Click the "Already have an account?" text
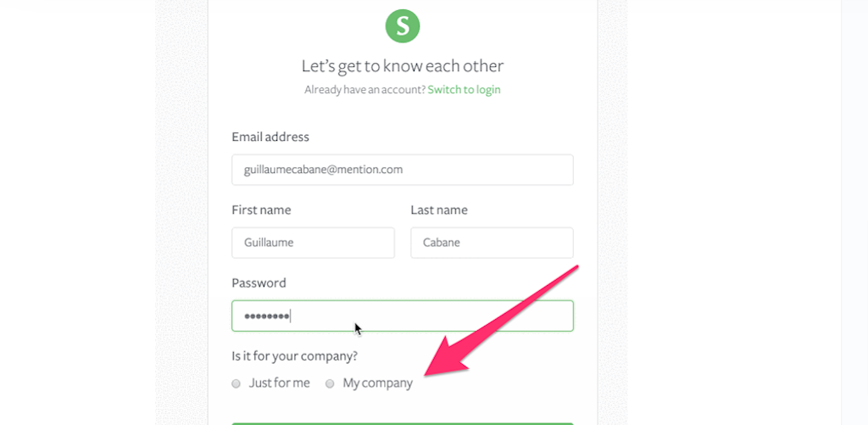This screenshot has width=868, height=425. pos(364,89)
